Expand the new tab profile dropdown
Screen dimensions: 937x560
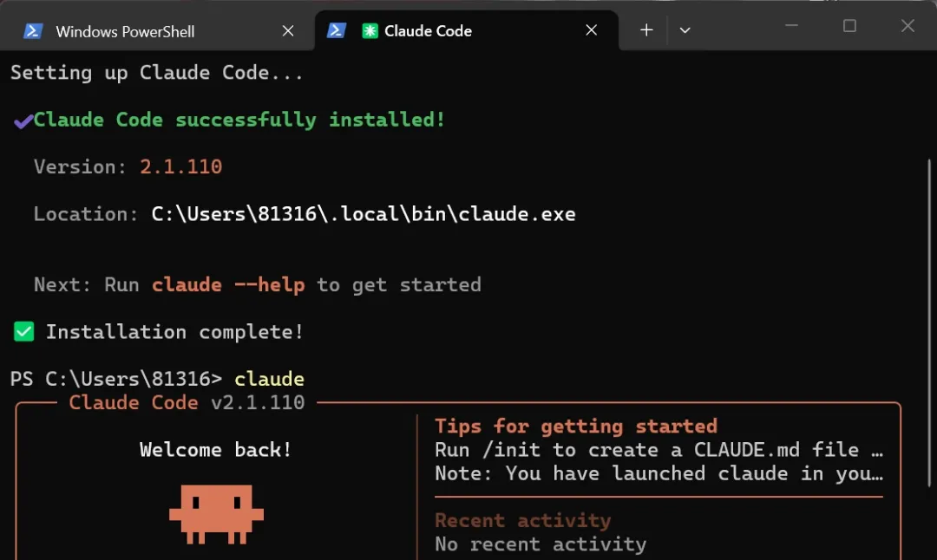click(685, 29)
